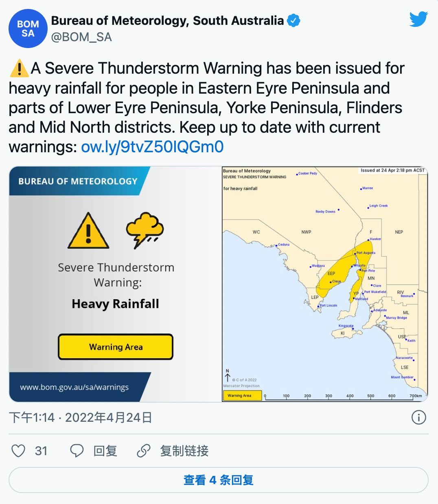Open the tweet info circle icon
438x504 pixels.
[418, 417]
